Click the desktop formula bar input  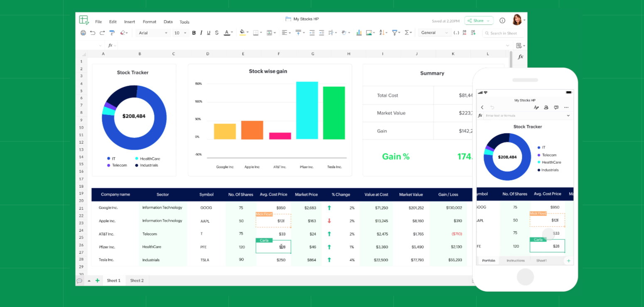(x=312, y=45)
